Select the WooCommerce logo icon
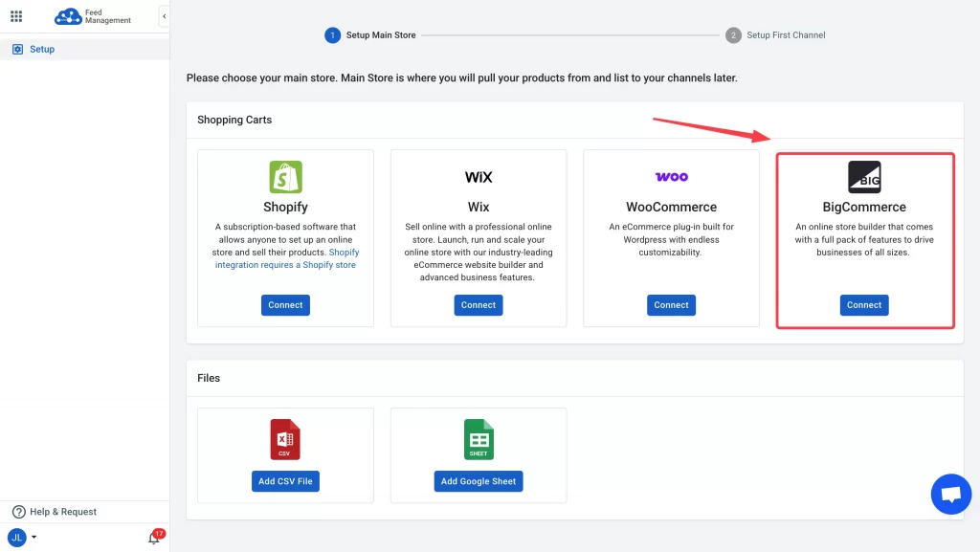The height and width of the screenshot is (552, 980). click(671, 176)
